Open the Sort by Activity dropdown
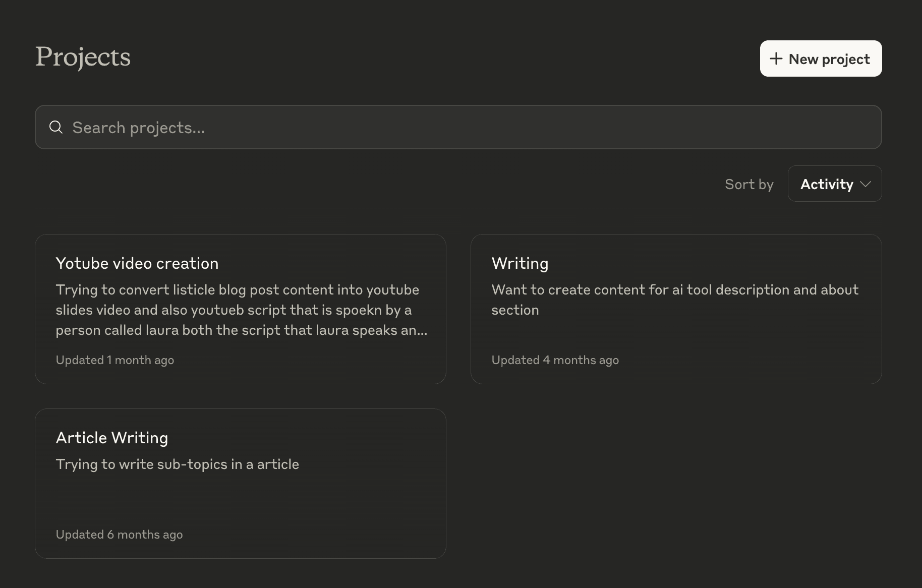This screenshot has height=588, width=922. [834, 184]
